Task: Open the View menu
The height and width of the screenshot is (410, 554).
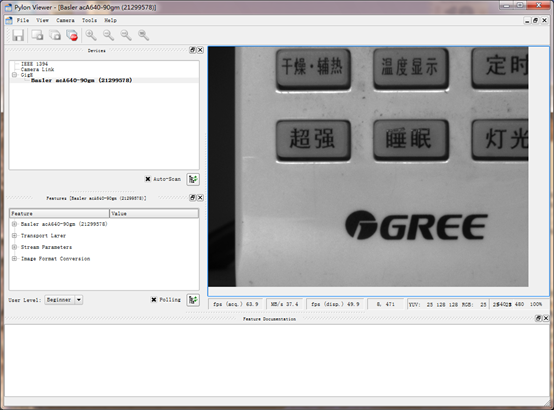Action: pos(42,20)
